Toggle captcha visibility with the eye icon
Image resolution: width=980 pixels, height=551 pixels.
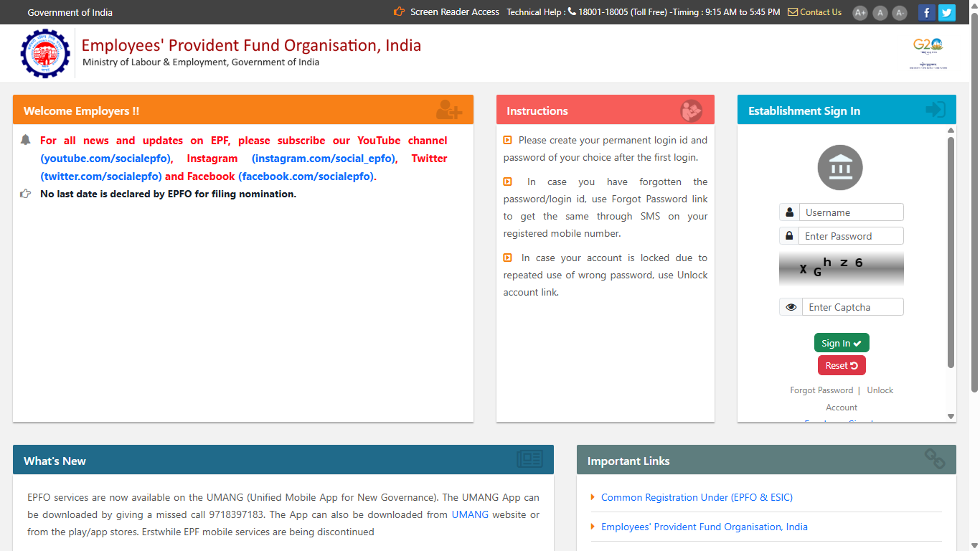pos(791,307)
